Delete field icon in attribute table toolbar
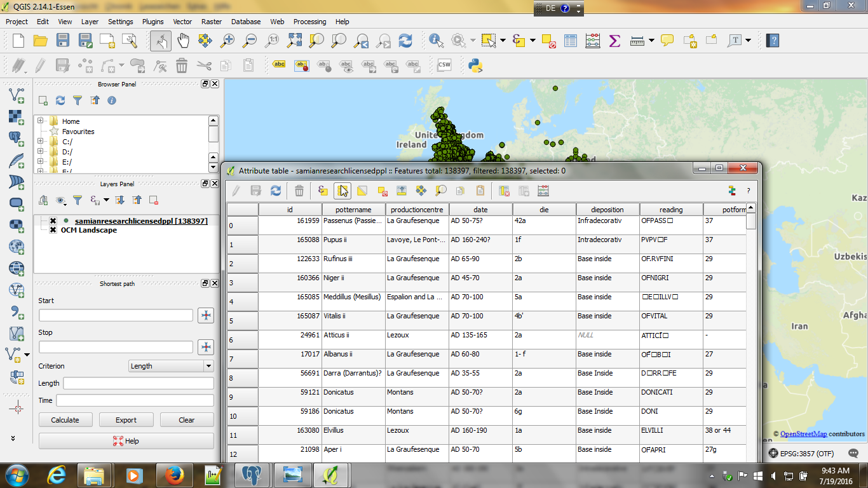868x488 pixels. [x=504, y=191]
